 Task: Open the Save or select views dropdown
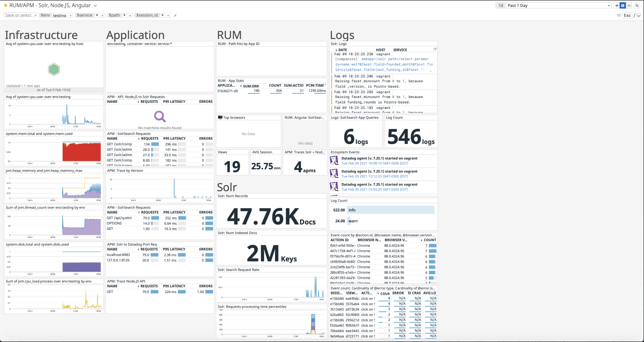pos(21,15)
